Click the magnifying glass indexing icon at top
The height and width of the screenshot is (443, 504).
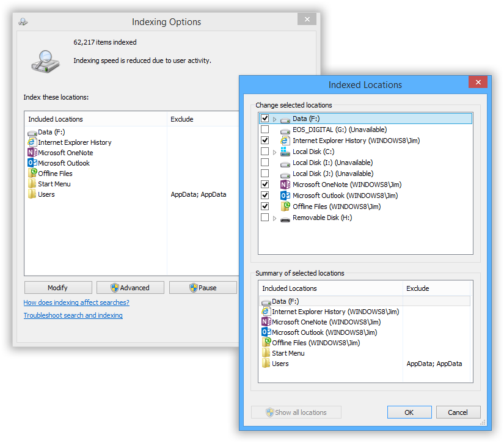pyautogui.click(x=44, y=61)
